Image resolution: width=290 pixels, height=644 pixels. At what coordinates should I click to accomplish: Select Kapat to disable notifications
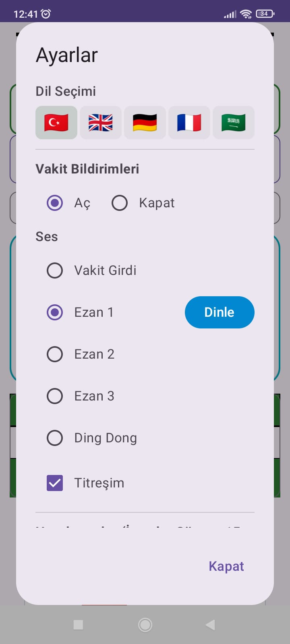[x=119, y=203]
